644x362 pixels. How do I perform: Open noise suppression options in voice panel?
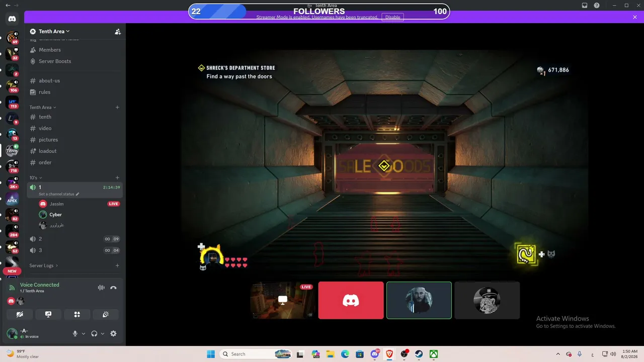(x=101, y=288)
